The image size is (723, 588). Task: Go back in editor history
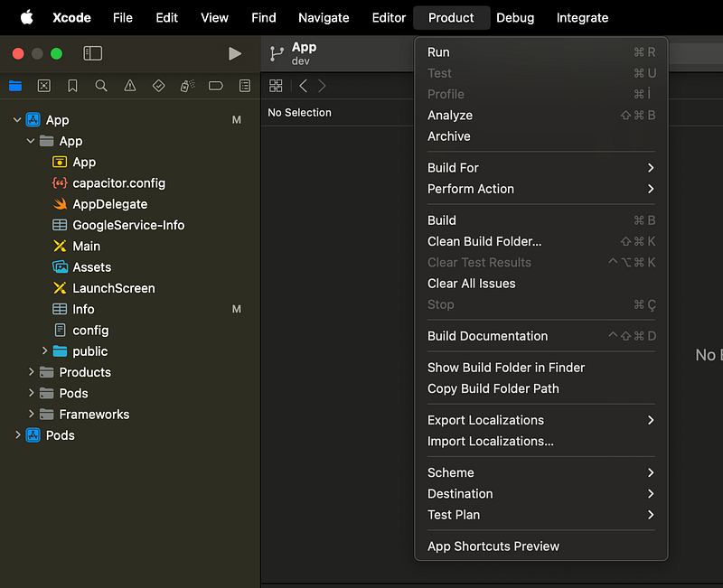(x=303, y=86)
